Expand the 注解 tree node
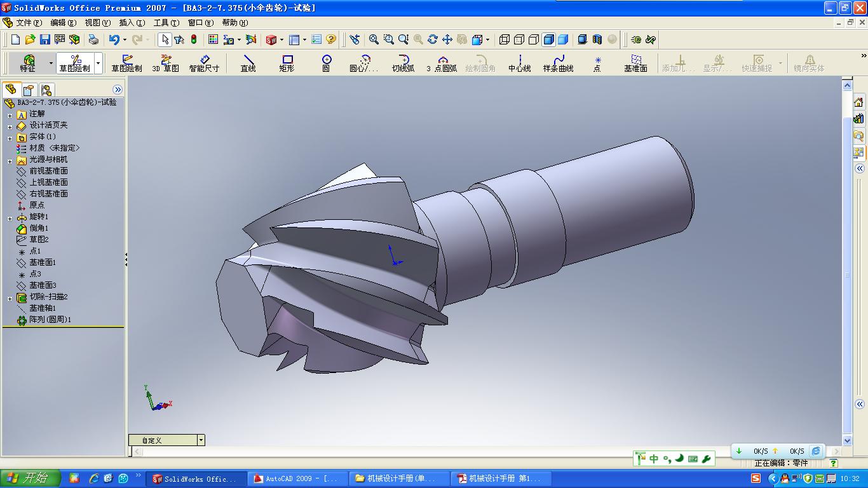Screen dimensions: 868x488 coord(10,115)
